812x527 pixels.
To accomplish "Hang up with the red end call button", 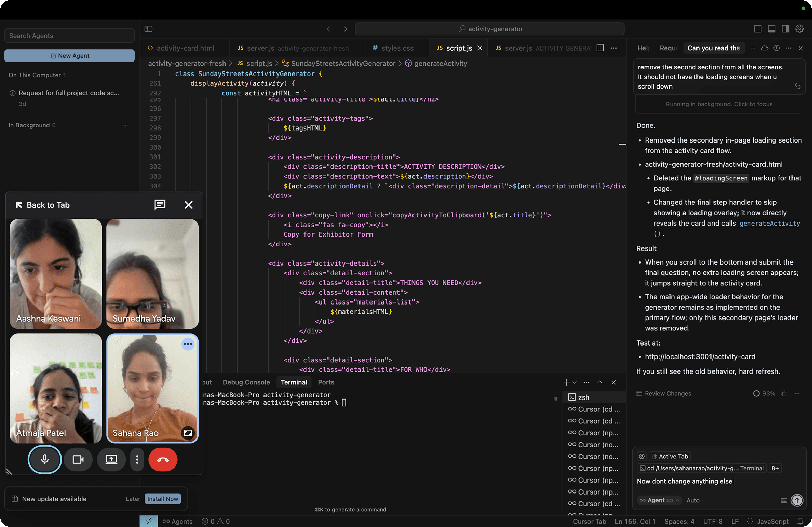I will pyautogui.click(x=163, y=459).
